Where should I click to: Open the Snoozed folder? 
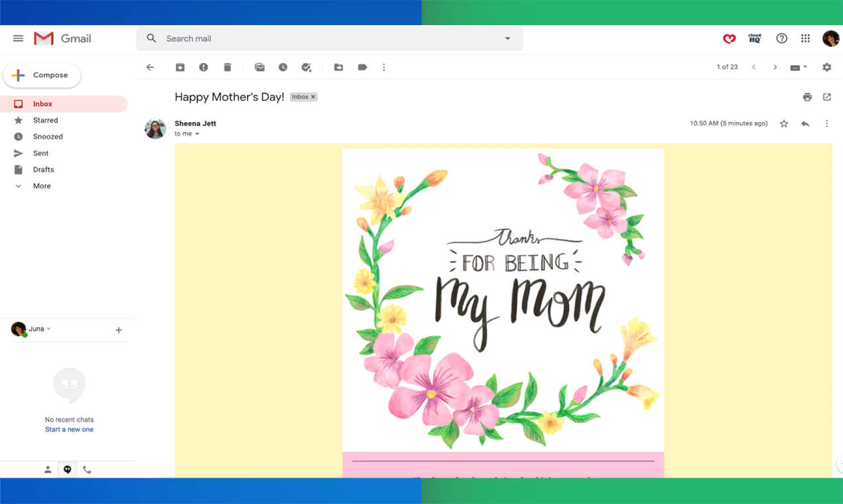48,136
